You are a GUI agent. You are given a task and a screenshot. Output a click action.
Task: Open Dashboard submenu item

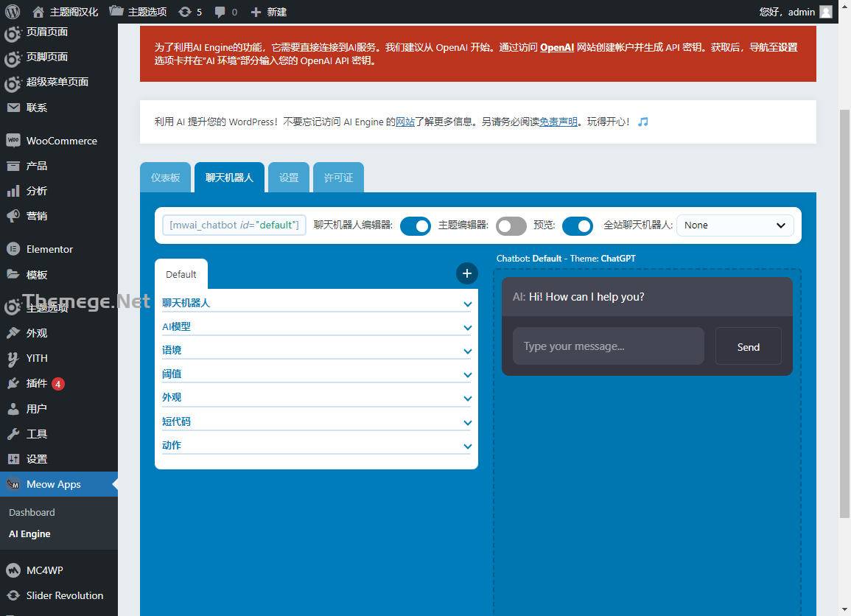point(32,512)
